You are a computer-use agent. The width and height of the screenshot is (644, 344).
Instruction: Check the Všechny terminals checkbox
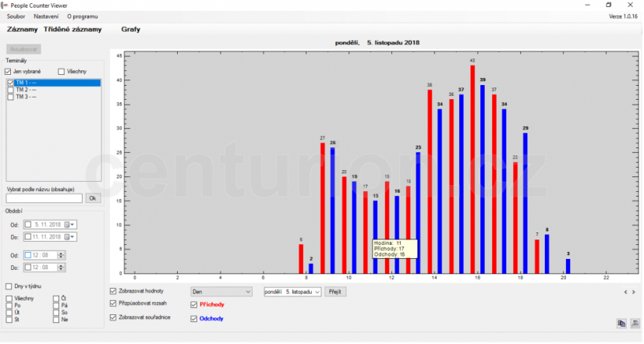[x=62, y=72]
